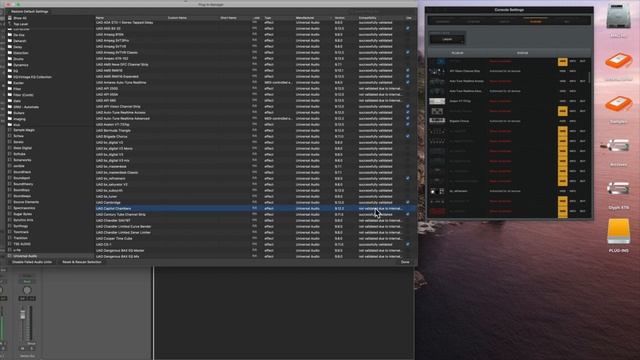Switch to first tab in Console Settings

(443, 21)
